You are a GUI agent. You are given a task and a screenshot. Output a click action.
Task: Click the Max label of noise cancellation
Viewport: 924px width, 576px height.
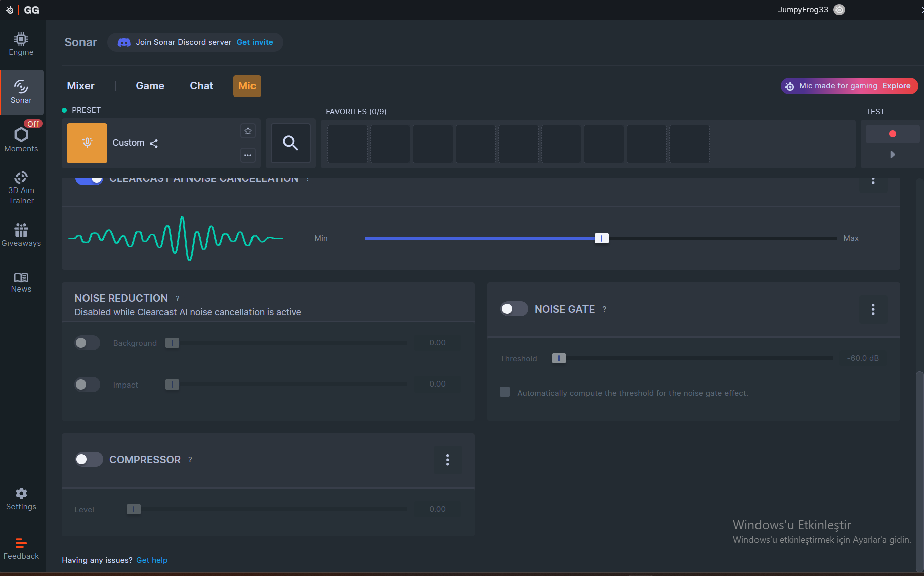pyautogui.click(x=851, y=238)
